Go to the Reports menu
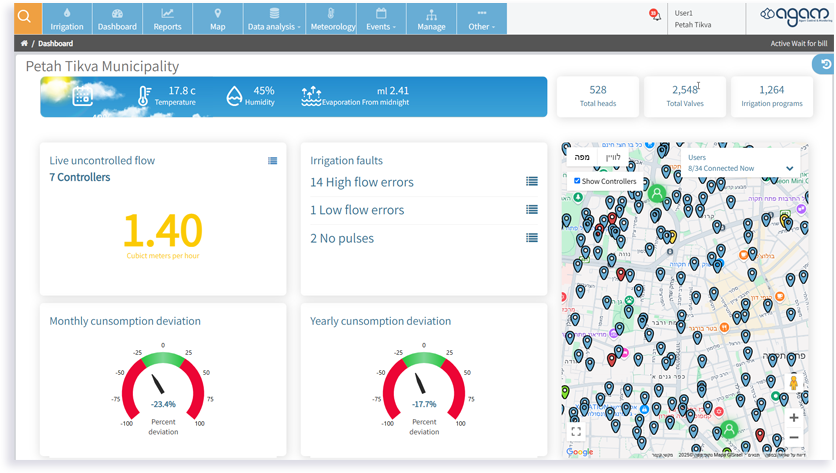This screenshot has height=473, width=836. pyautogui.click(x=167, y=19)
